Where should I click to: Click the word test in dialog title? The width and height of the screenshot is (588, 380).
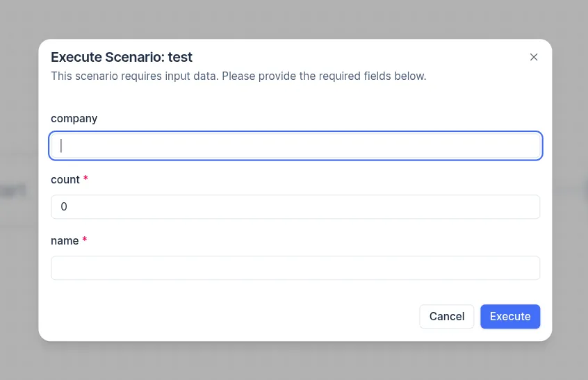coord(180,57)
